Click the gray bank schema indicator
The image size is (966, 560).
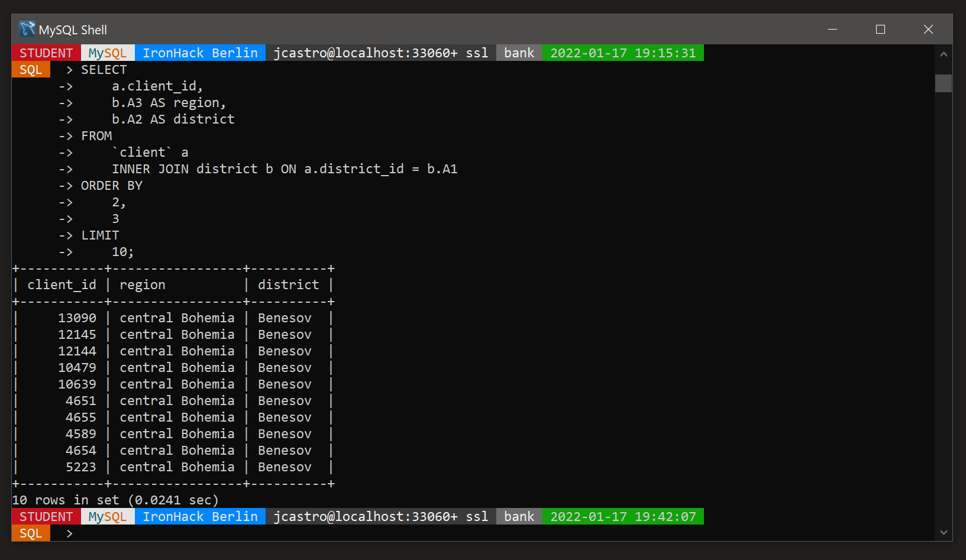tap(518, 53)
